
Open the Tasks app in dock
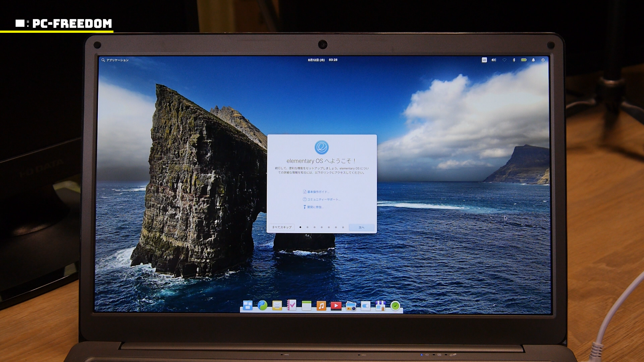pos(292,305)
